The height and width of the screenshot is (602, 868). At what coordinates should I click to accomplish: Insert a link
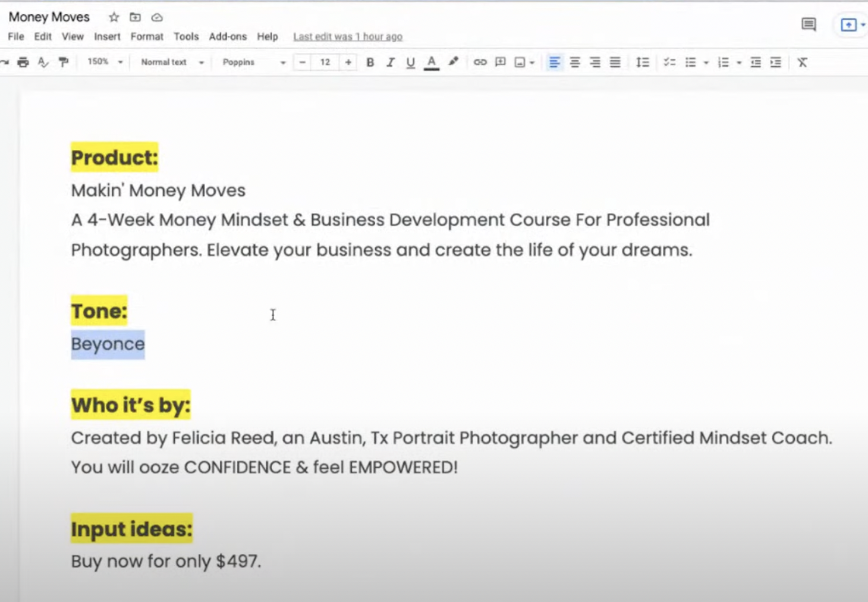pos(480,62)
